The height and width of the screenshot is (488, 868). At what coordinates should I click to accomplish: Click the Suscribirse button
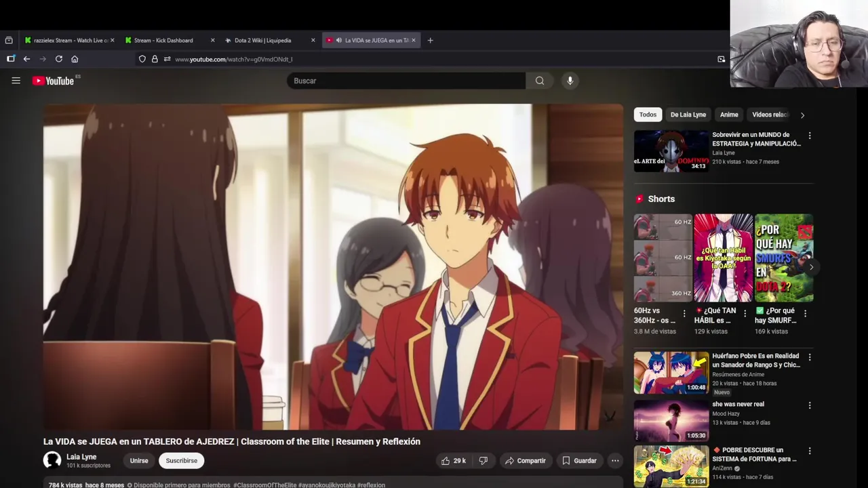pyautogui.click(x=182, y=461)
